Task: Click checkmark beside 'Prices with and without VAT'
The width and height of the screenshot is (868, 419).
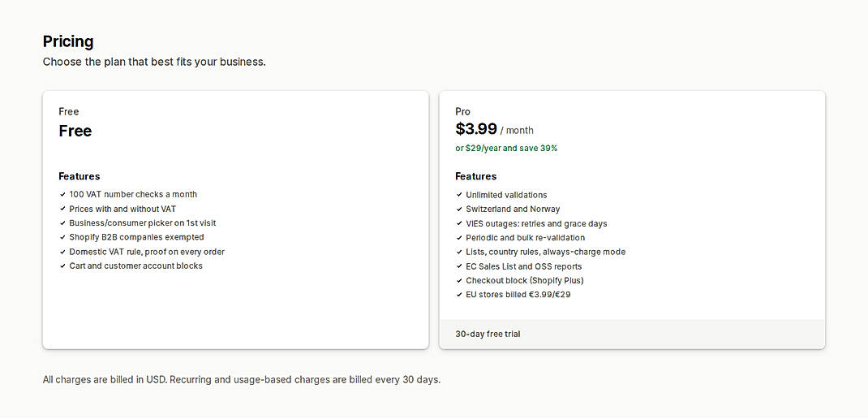Action: coord(62,209)
